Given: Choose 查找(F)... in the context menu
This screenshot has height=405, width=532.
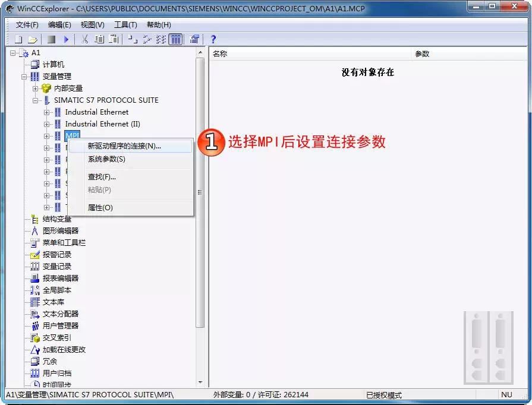Looking at the screenshot, I should (131, 177).
